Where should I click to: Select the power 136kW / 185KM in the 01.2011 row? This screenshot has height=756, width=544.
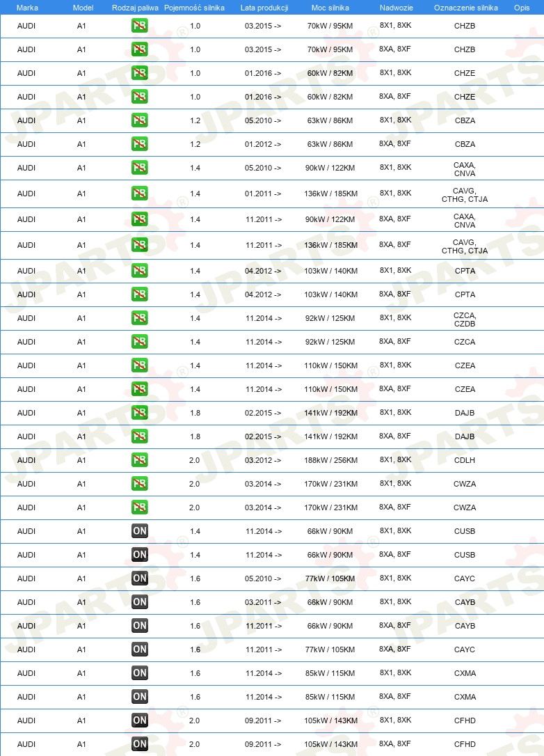[330, 194]
